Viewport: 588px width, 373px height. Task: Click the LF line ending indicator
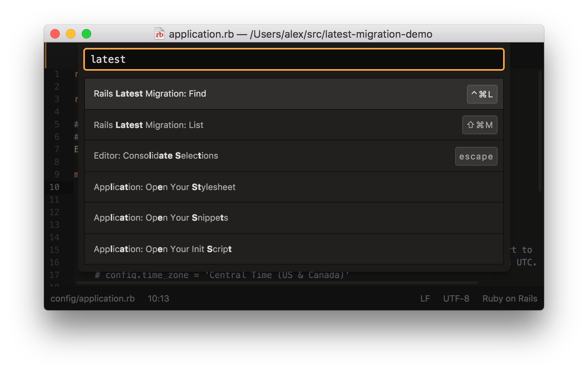[425, 298]
